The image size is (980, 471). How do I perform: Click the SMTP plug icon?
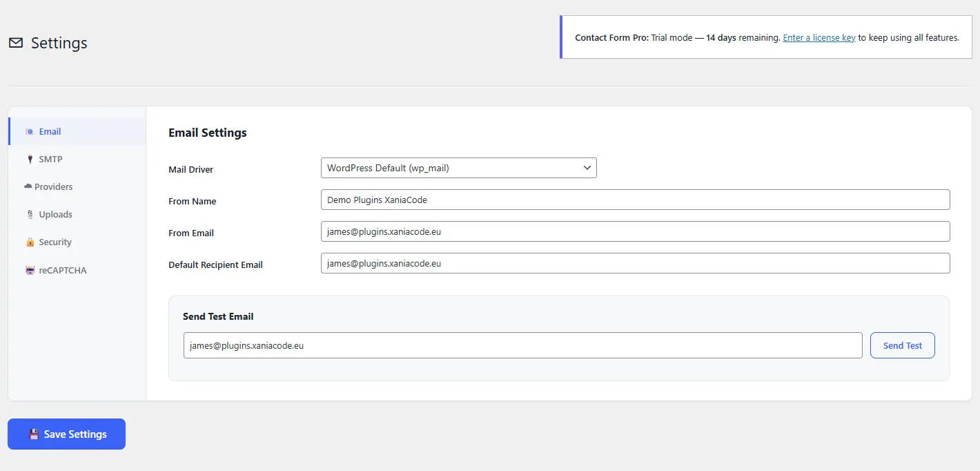[30, 160]
